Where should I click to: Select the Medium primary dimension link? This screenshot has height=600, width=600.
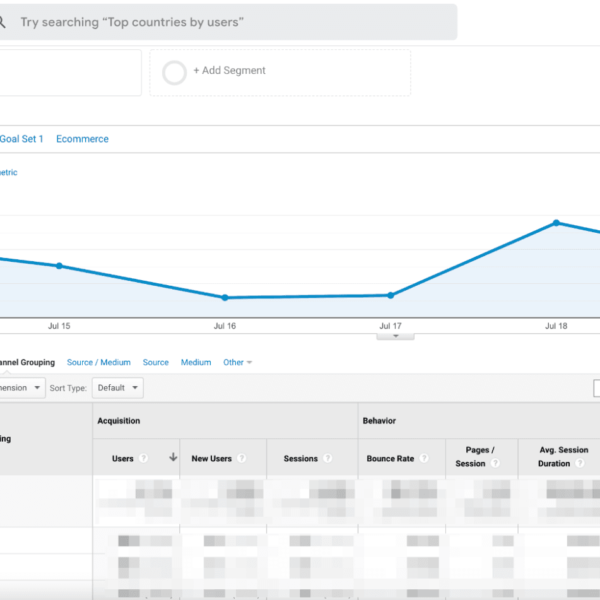coord(196,363)
